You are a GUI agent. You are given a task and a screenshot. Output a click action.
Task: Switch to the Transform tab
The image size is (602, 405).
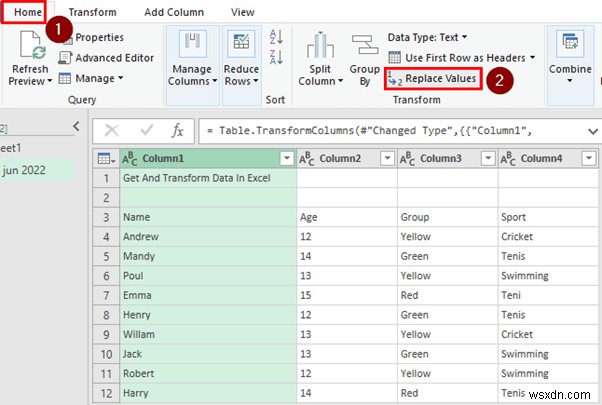pos(93,12)
